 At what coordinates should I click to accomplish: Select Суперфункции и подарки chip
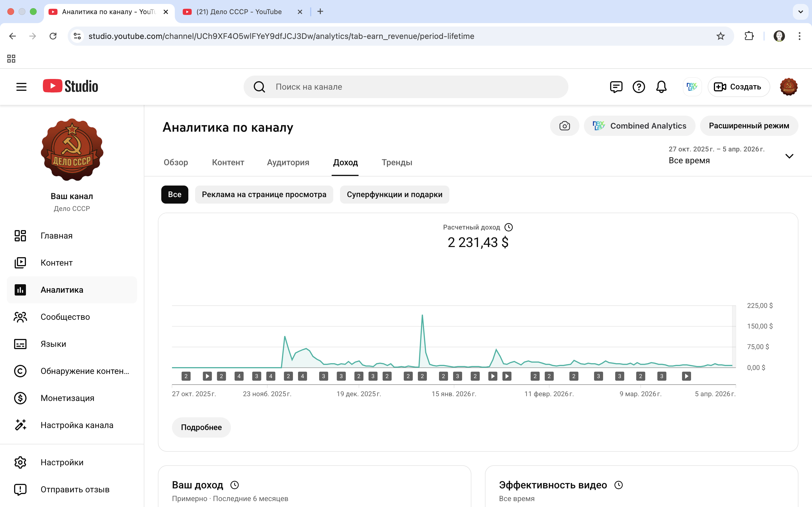coord(394,195)
